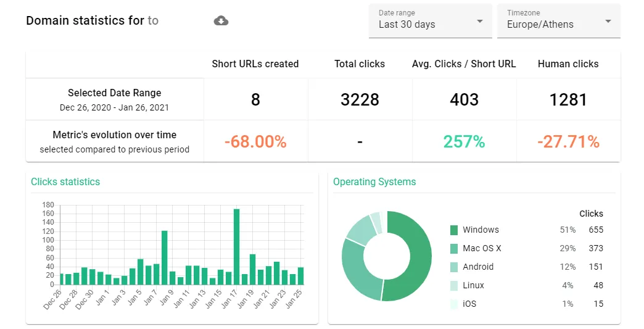Click the Human clicks column header
Viewport: 644px width, 329px height.
point(568,64)
